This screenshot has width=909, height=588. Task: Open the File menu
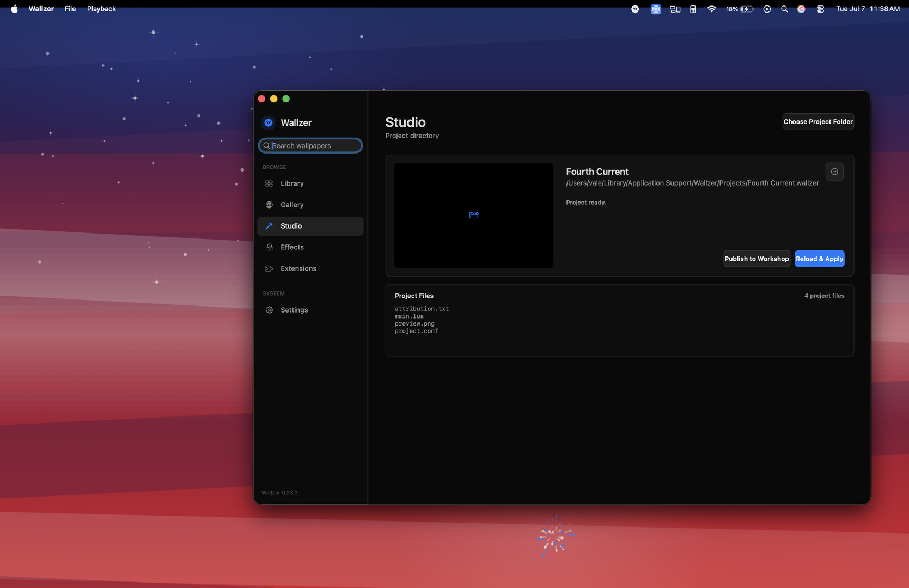[70, 9]
